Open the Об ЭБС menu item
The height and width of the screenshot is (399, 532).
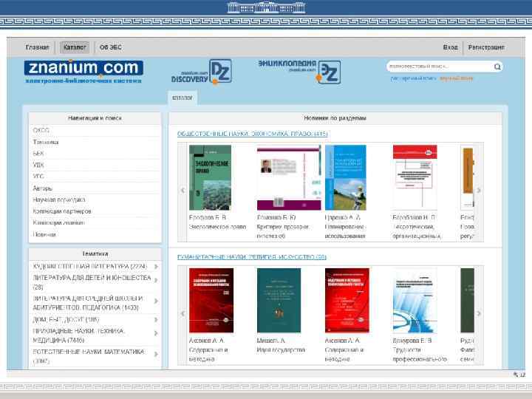point(111,47)
